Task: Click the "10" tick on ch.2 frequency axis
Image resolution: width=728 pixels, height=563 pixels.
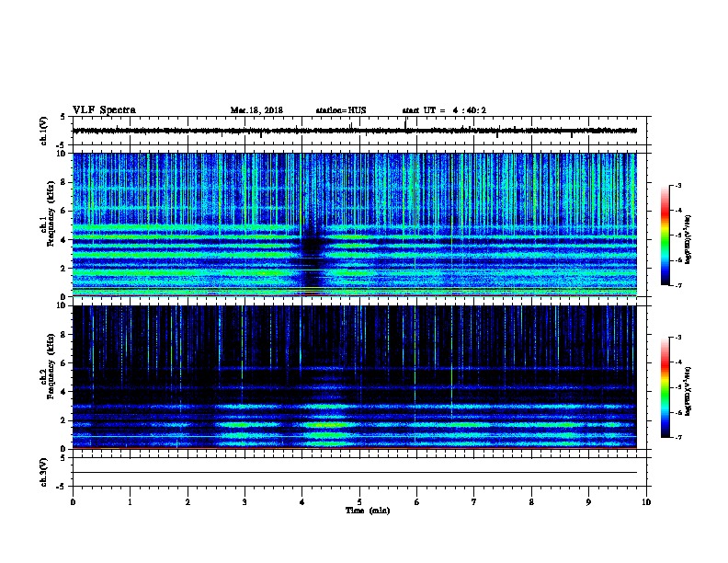Action: tap(63, 305)
